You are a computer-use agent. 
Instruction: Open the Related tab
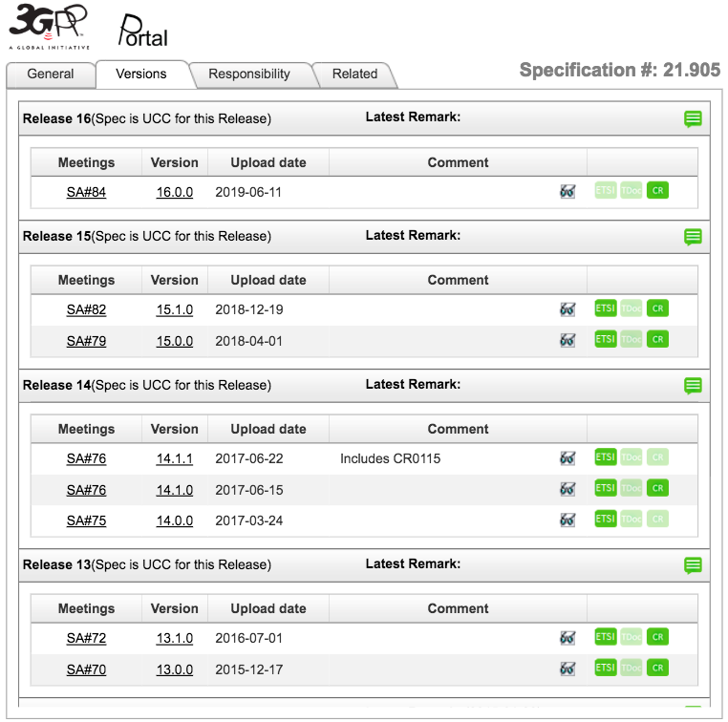pyautogui.click(x=354, y=74)
